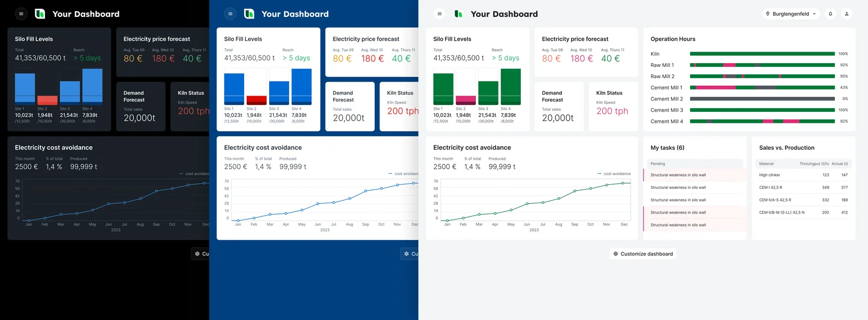This screenshot has width=868, height=320.
Task: Click Kiln Status heading in blue theme
Action: pos(400,93)
